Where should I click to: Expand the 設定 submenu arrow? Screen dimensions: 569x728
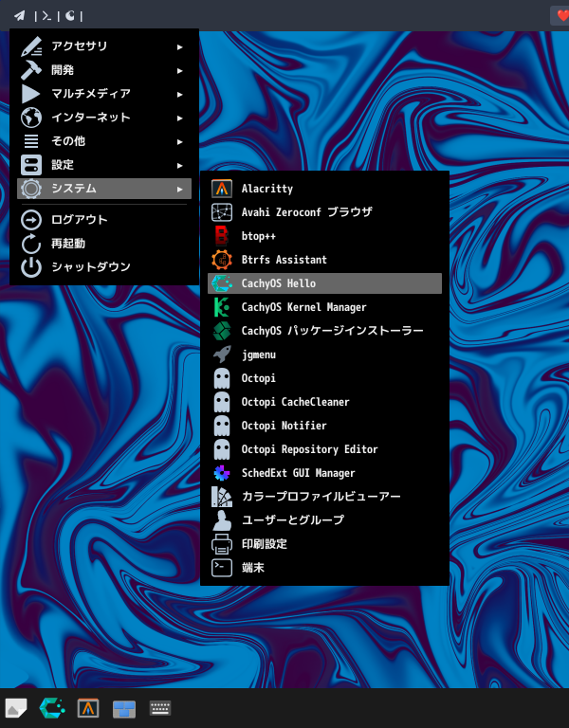pos(180,165)
